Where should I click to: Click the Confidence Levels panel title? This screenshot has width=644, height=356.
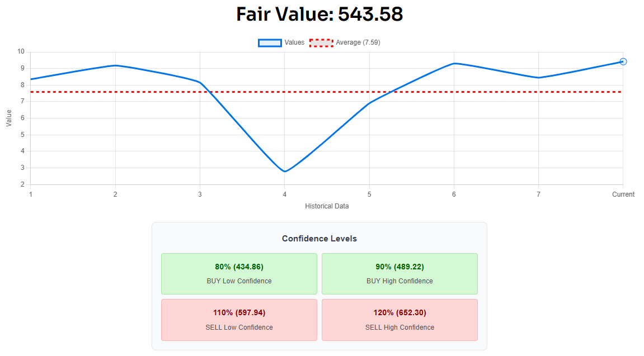pyautogui.click(x=319, y=239)
